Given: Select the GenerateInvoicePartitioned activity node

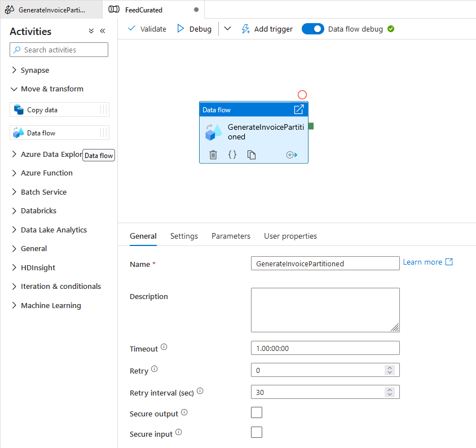Looking at the screenshot, I should (x=254, y=133).
